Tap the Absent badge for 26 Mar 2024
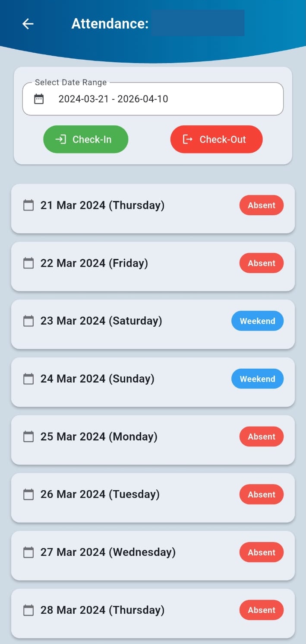This screenshot has width=306, height=644. click(x=261, y=494)
